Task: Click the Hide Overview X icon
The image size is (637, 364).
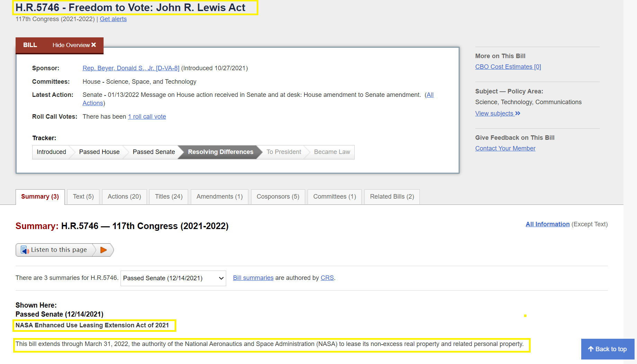Action: point(94,45)
